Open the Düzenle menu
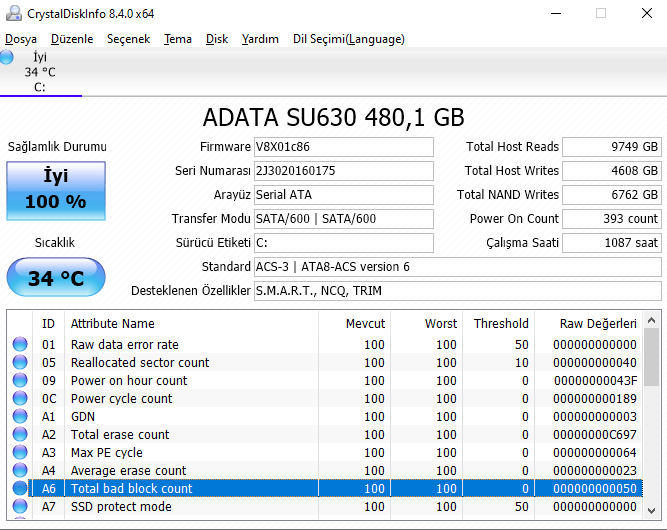This screenshot has height=530, width=667. [72, 39]
